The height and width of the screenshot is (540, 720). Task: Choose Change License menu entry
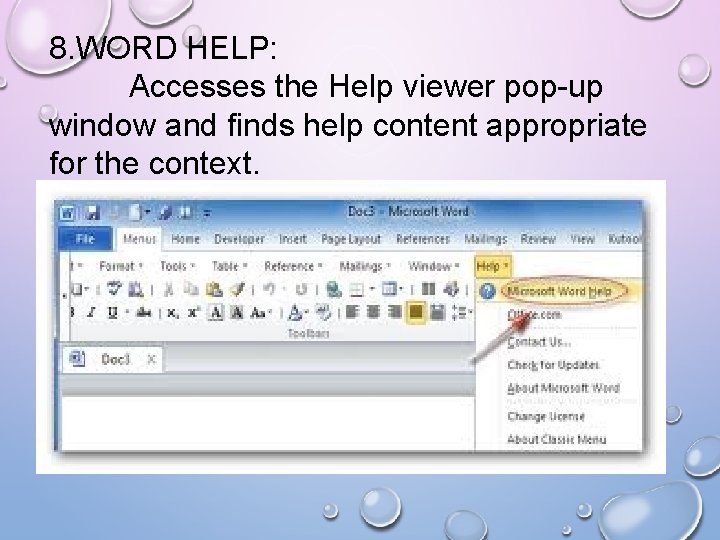coord(546,416)
